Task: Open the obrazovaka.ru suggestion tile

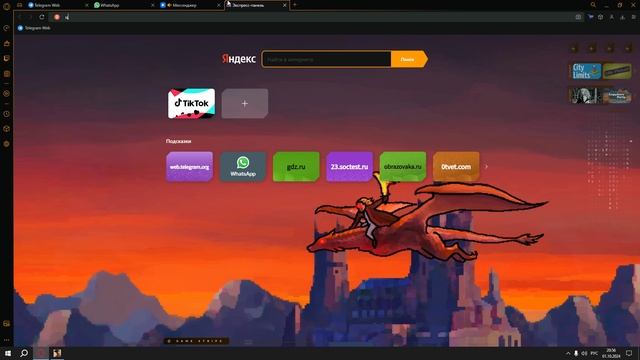Action: point(403,167)
